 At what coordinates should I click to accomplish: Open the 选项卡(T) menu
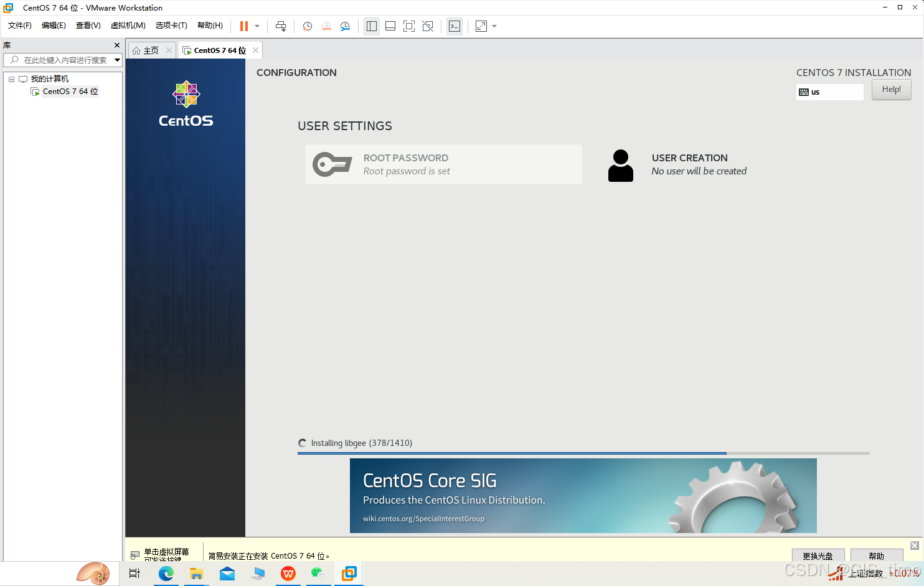pos(171,26)
